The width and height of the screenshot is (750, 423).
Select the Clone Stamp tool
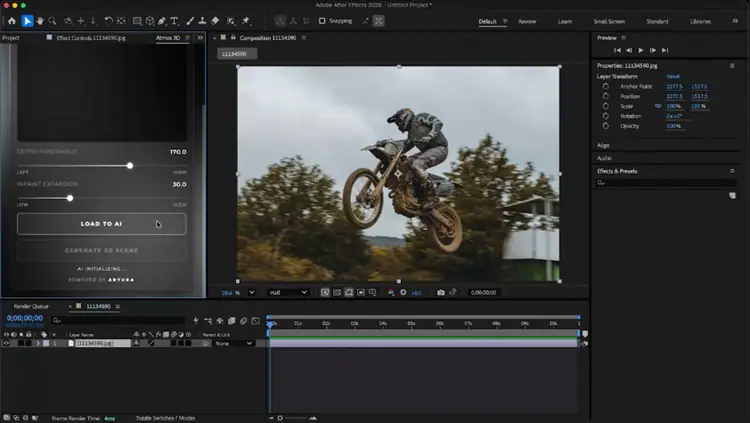202,21
